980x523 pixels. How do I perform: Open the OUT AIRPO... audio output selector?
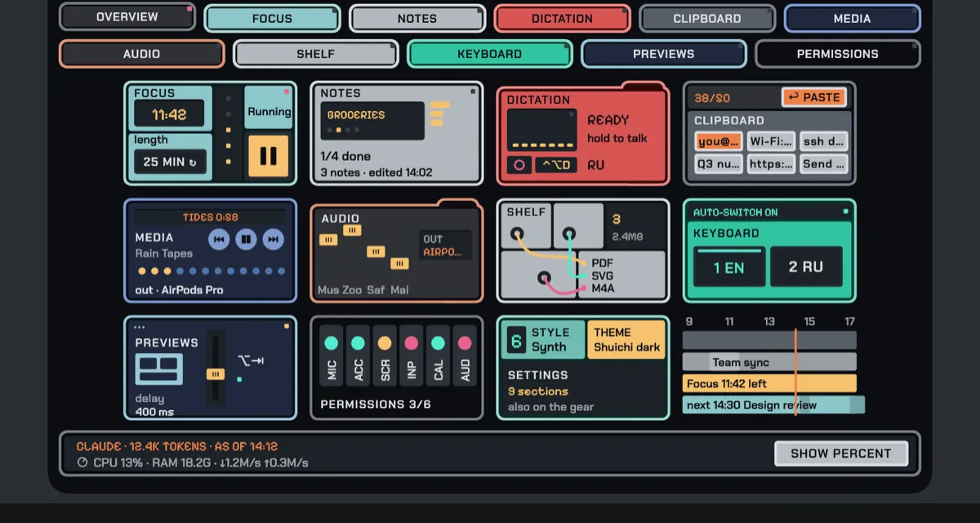click(x=446, y=245)
